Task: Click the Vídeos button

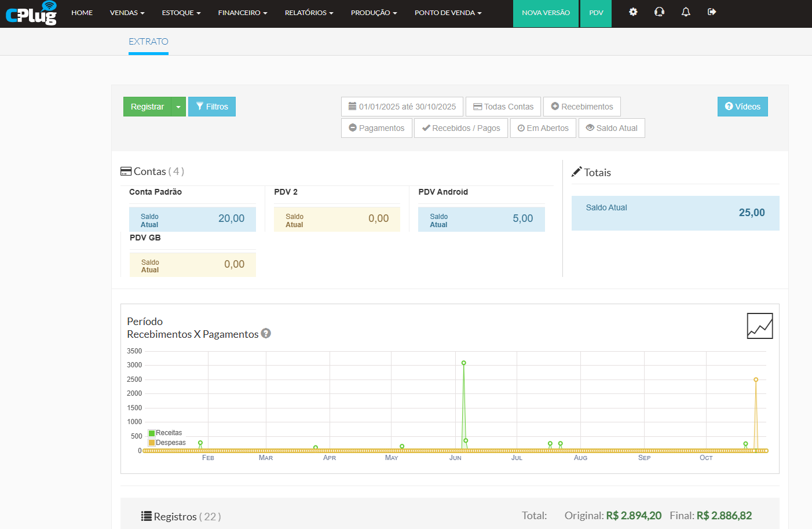Action: pyautogui.click(x=742, y=107)
